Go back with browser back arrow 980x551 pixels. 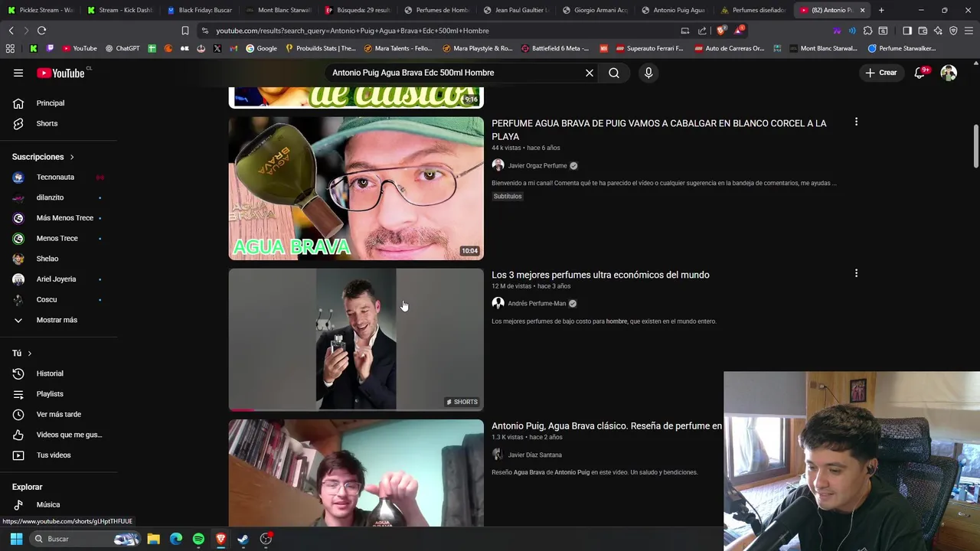click(11, 31)
